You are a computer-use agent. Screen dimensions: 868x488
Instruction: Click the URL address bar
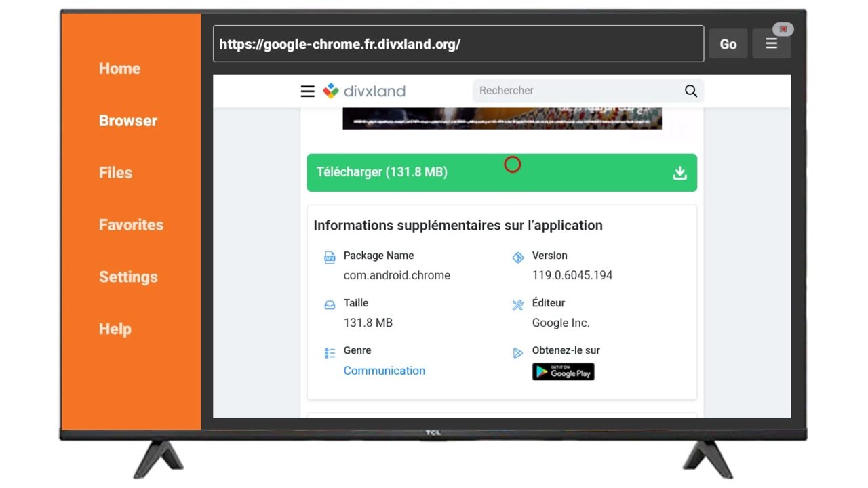[x=458, y=44]
